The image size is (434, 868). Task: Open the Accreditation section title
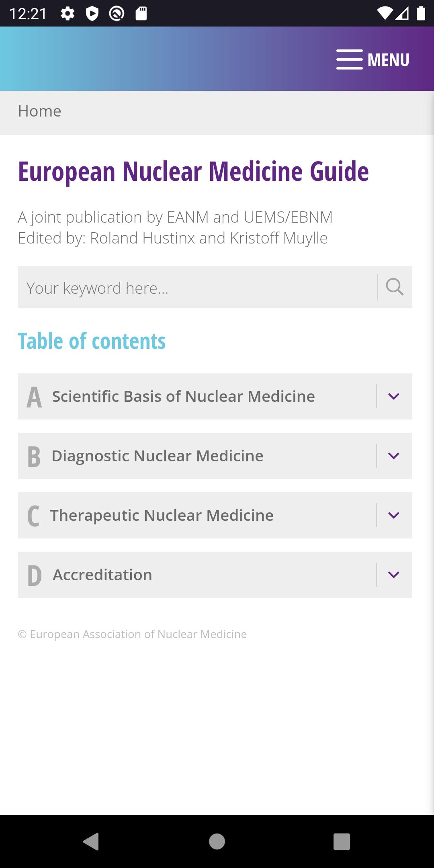102,575
